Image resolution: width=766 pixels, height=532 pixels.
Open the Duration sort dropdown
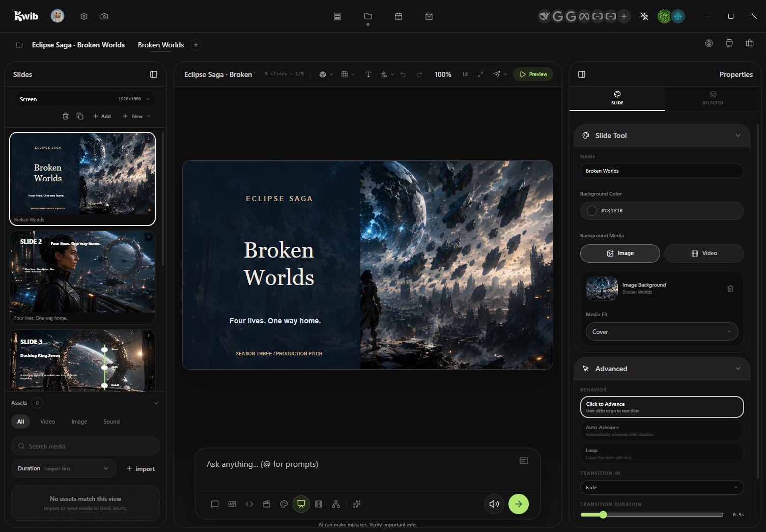pos(64,468)
